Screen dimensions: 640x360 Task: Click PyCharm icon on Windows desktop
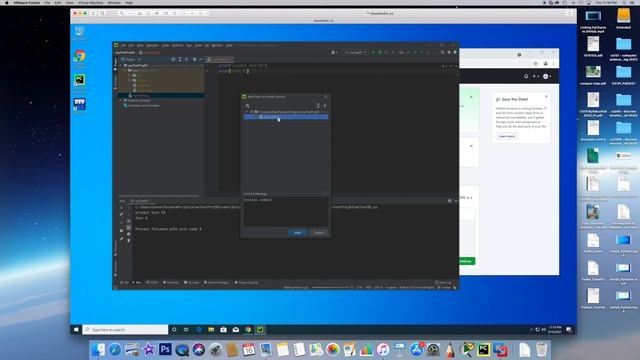(x=80, y=80)
